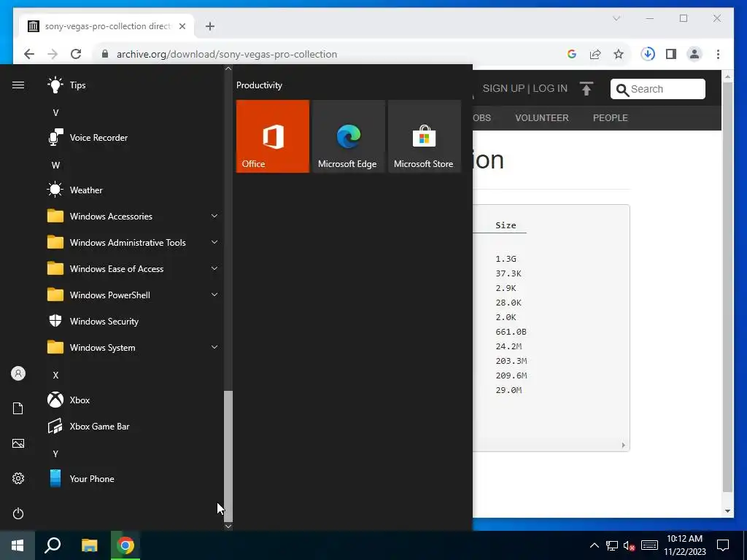Launch Voice Recorder from the app list
This screenshot has width=747, height=560.
133,138
